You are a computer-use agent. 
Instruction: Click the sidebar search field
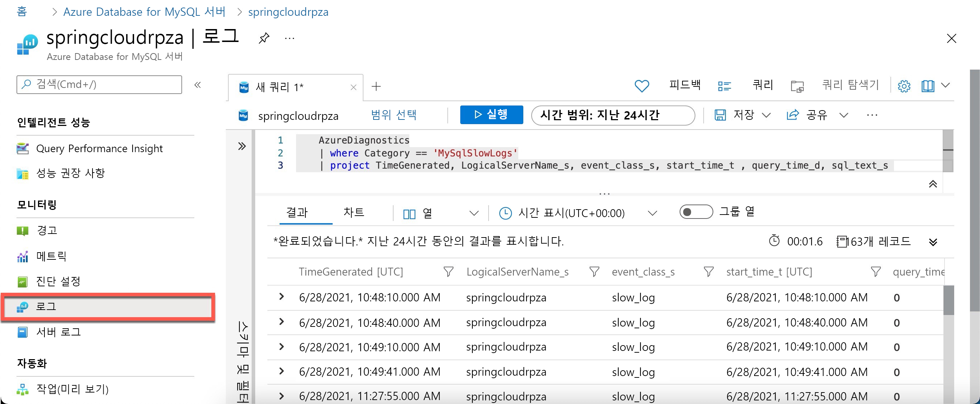[x=99, y=84]
